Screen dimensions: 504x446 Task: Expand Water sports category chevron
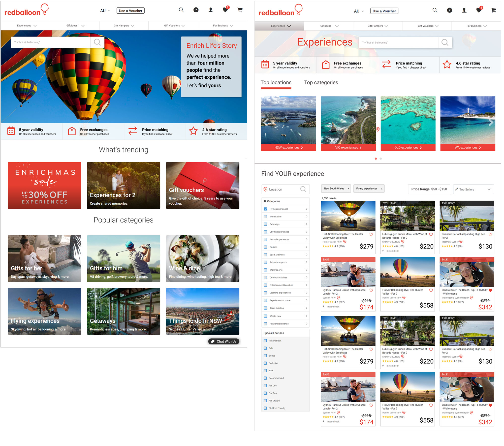click(307, 270)
